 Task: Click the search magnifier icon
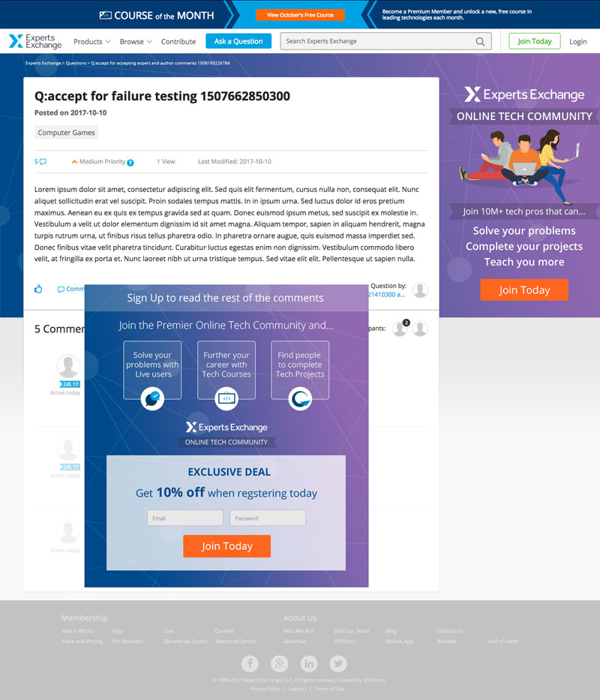480,41
